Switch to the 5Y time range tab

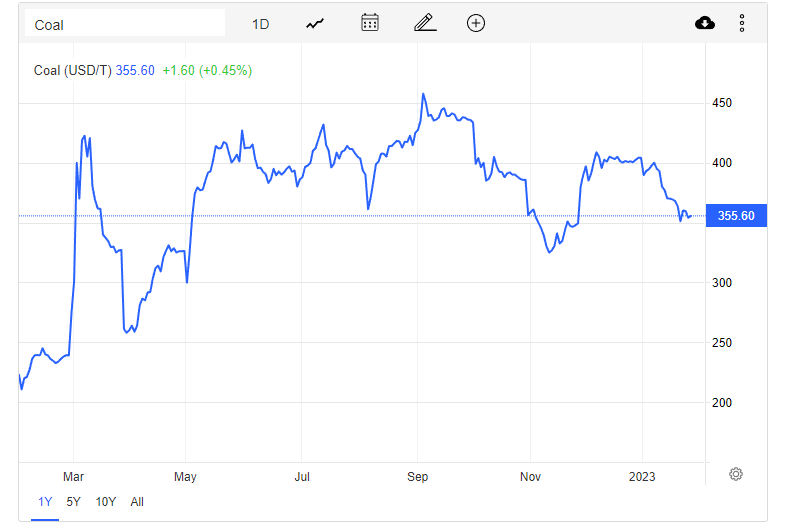(73, 502)
